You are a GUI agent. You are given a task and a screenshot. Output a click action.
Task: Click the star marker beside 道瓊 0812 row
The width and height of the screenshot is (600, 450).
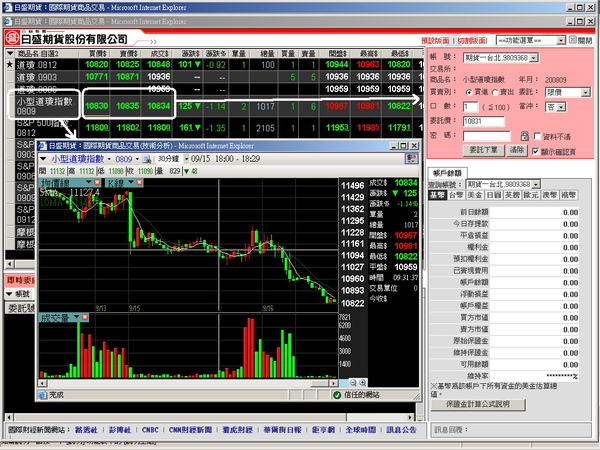[10, 64]
